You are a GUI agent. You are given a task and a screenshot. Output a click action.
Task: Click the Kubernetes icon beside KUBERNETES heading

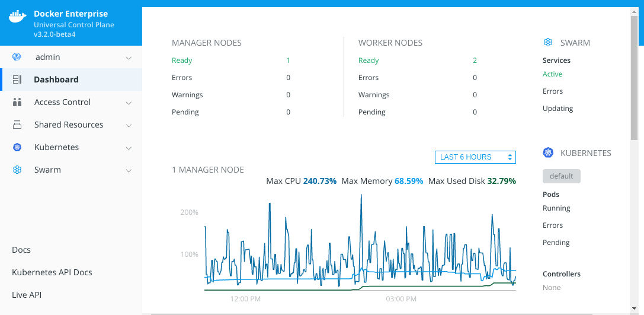click(x=548, y=152)
